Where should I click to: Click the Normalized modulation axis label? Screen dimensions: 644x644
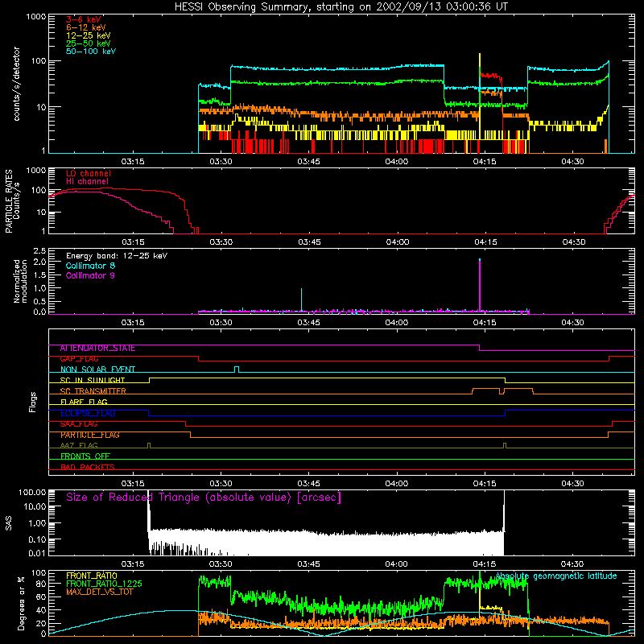[x=21, y=281]
